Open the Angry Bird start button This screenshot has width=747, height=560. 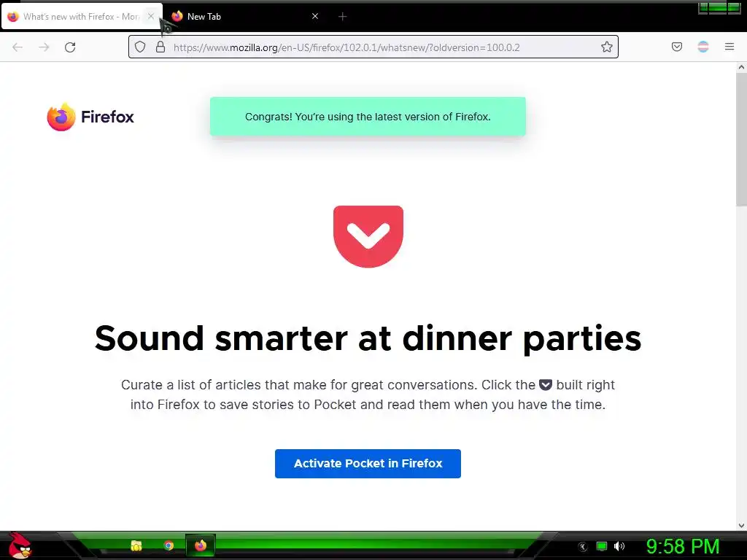(x=20, y=545)
